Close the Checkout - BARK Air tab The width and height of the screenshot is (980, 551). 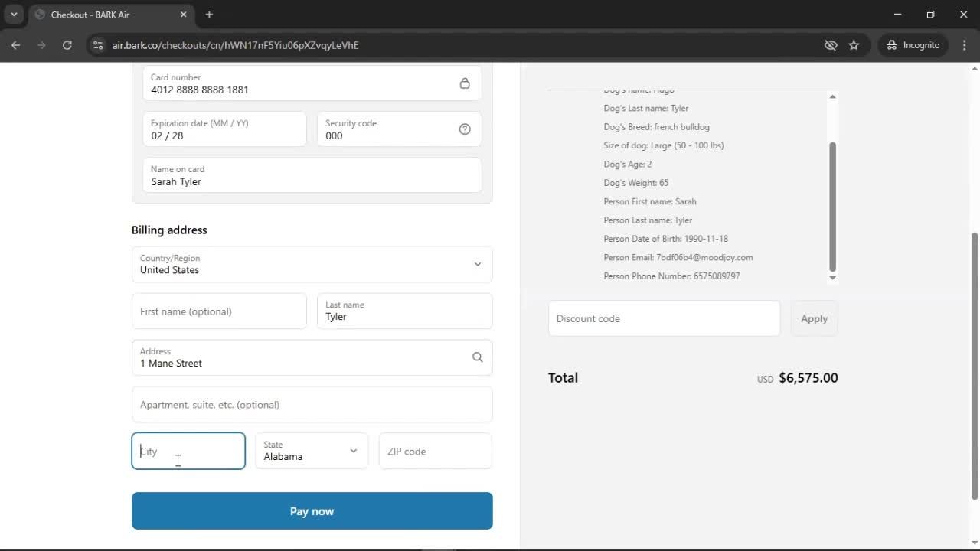click(183, 15)
